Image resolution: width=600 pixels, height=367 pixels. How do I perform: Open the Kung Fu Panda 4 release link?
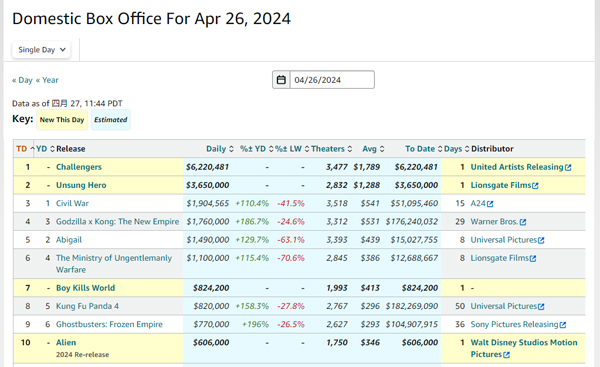point(87,306)
